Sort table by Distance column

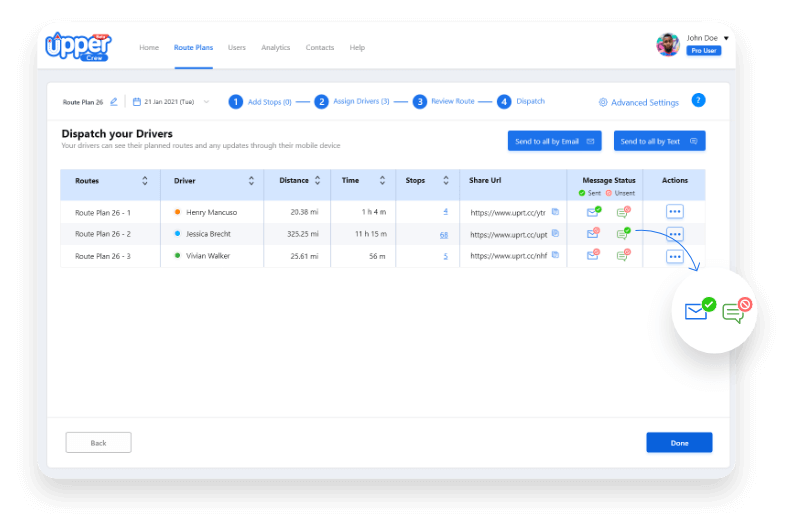point(317,180)
